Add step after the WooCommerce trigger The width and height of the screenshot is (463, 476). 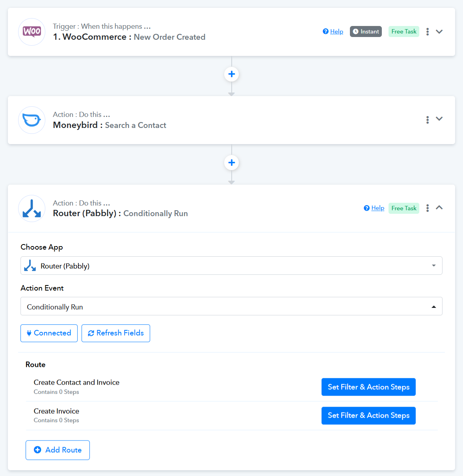pyautogui.click(x=232, y=74)
